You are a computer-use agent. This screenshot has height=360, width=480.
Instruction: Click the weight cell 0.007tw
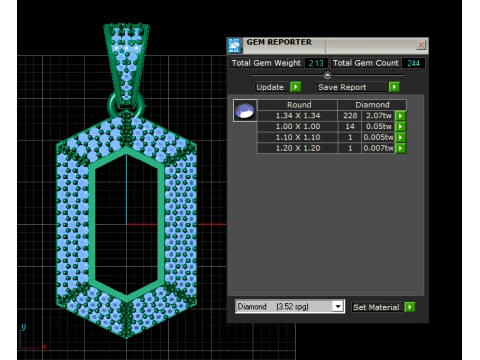coord(378,148)
